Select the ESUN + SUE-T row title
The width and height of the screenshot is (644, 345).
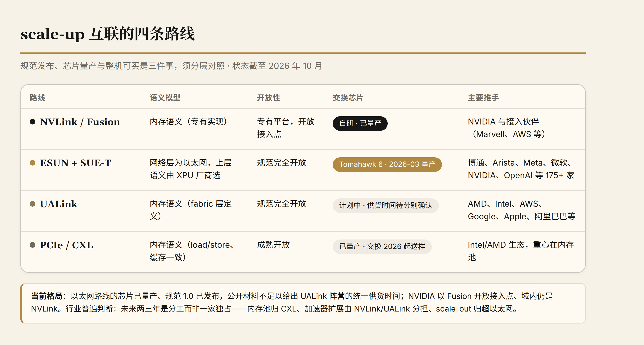(x=76, y=163)
